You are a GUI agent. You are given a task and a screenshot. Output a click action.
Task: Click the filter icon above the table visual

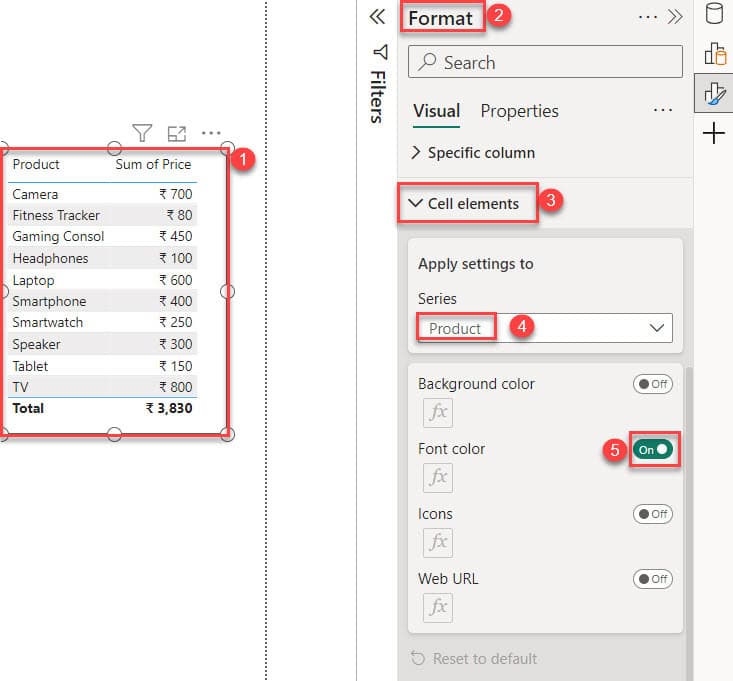coord(142,133)
